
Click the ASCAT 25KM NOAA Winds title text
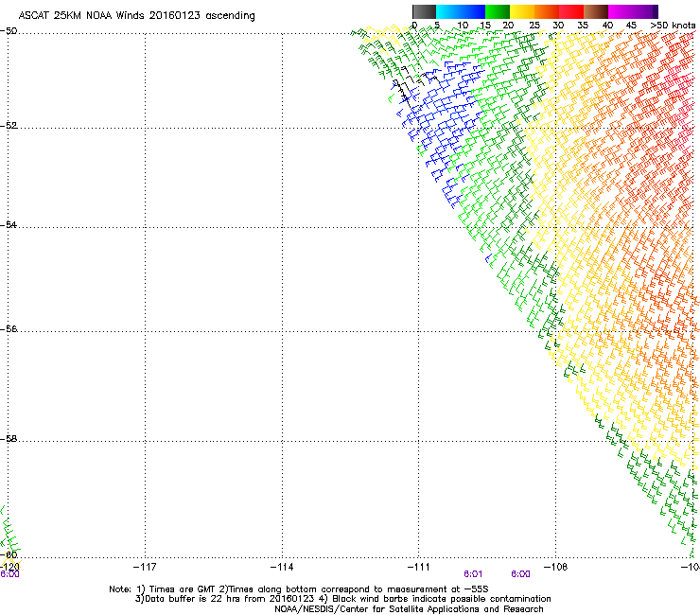tap(136, 16)
